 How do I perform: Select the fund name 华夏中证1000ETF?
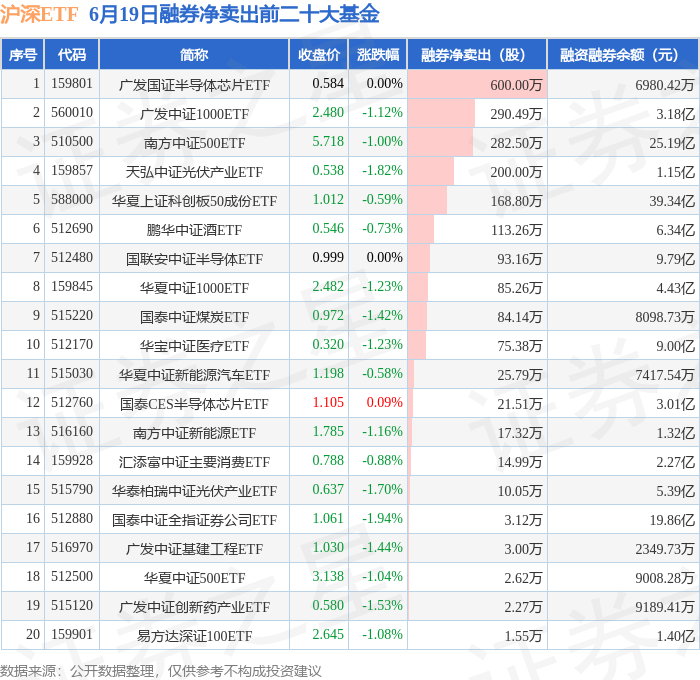[x=194, y=288]
